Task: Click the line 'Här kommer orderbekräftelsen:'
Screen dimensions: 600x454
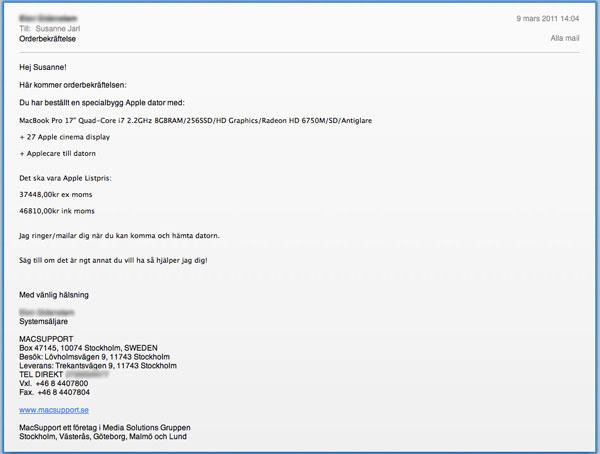Action: coord(73,85)
